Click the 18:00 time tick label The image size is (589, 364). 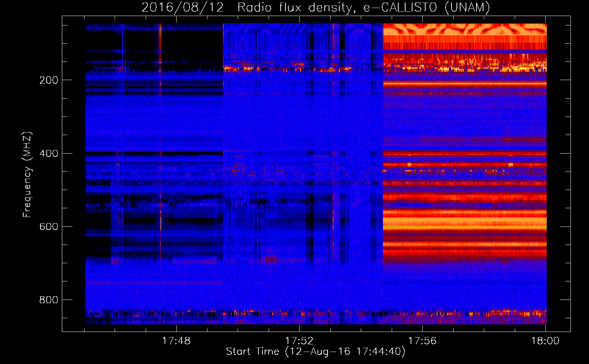(x=545, y=341)
